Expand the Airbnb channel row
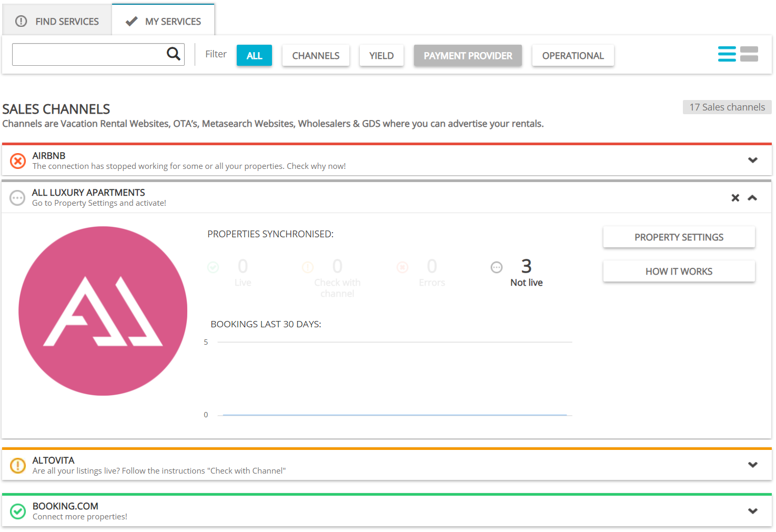The height and width of the screenshot is (532, 776). (x=753, y=160)
